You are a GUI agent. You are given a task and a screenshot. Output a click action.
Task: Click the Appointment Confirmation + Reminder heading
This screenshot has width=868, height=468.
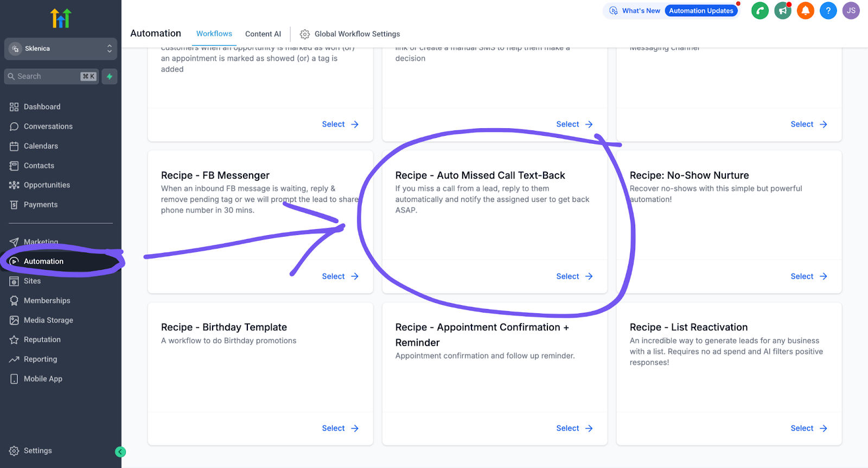482,335
